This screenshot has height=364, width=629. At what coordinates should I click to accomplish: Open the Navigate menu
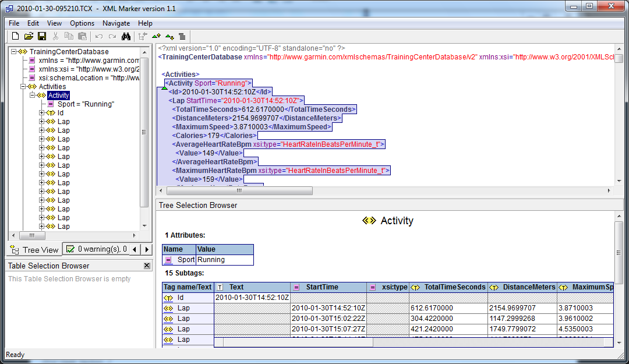tap(116, 23)
